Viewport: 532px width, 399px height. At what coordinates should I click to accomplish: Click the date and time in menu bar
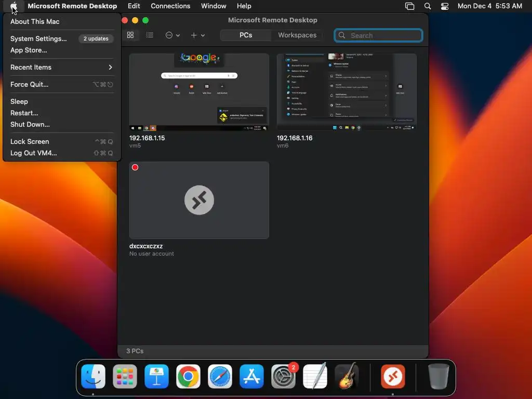pyautogui.click(x=489, y=6)
